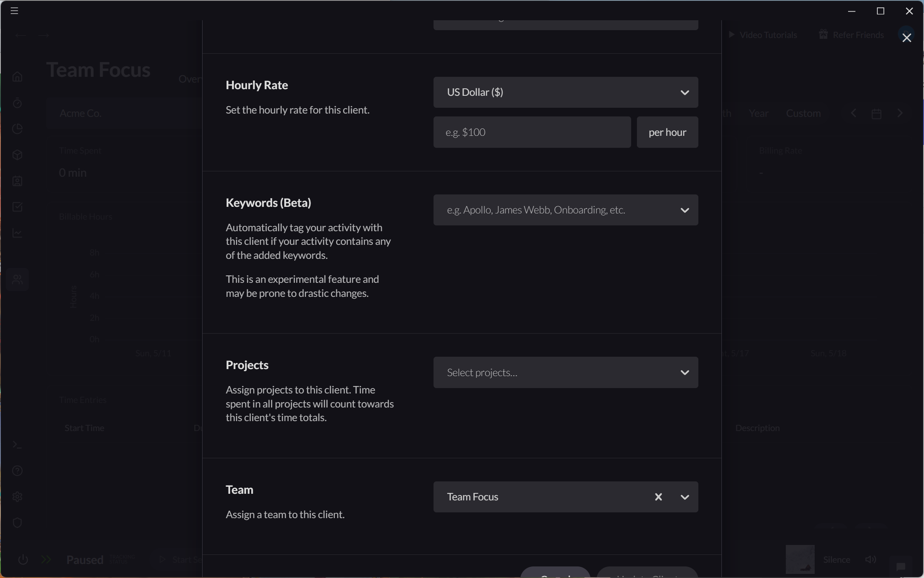
Task: Click the Shield privacy icon
Action: (17, 523)
